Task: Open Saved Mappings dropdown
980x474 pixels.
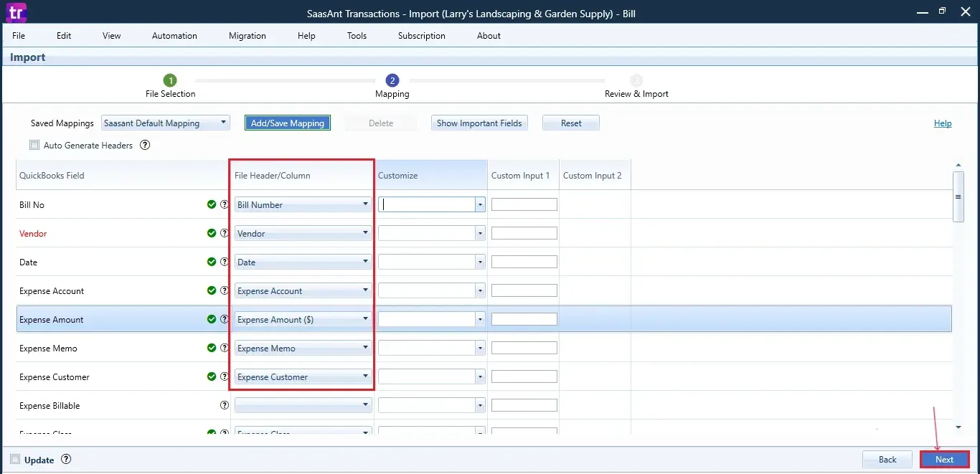Action: [165, 123]
